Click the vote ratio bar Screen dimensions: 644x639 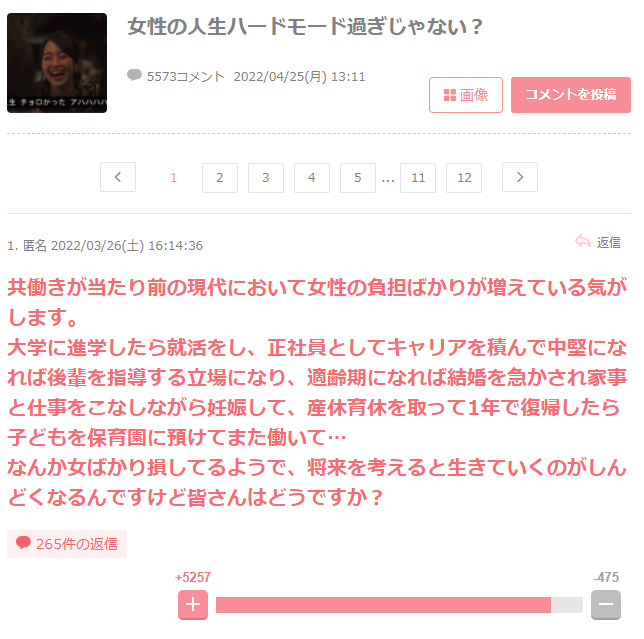pos(399,605)
